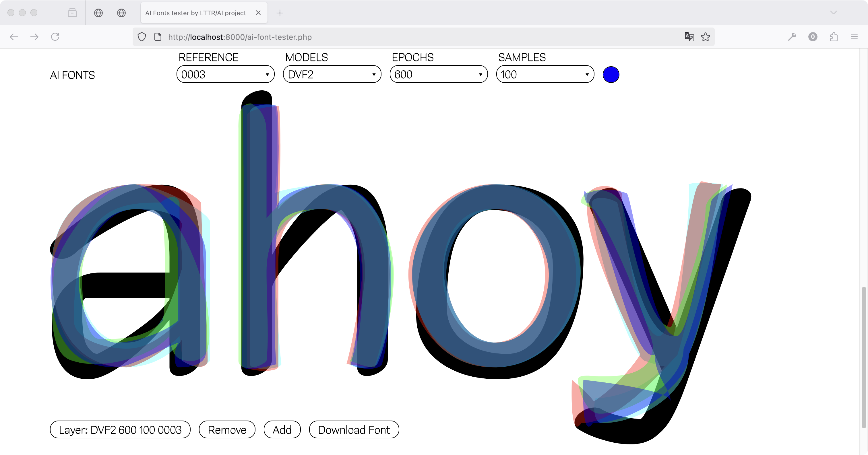
Task: Close the AI Fonts tester tab
Action: point(258,13)
